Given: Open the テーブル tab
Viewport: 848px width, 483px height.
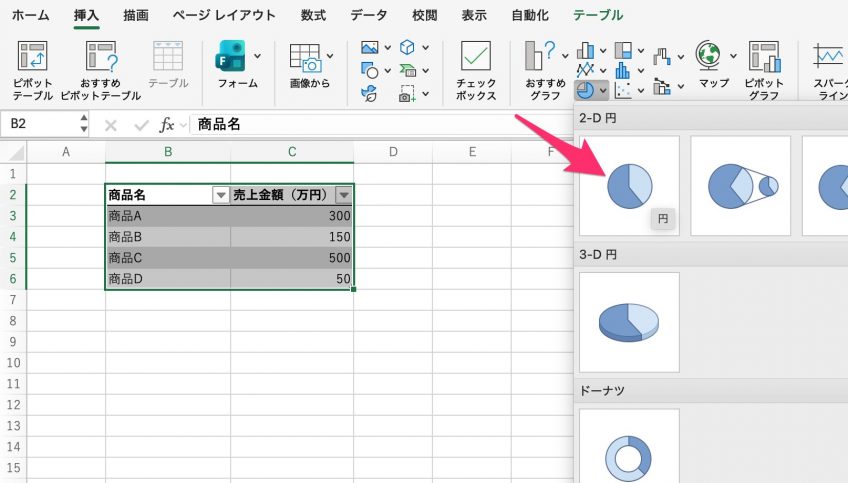Looking at the screenshot, I should tap(598, 15).
